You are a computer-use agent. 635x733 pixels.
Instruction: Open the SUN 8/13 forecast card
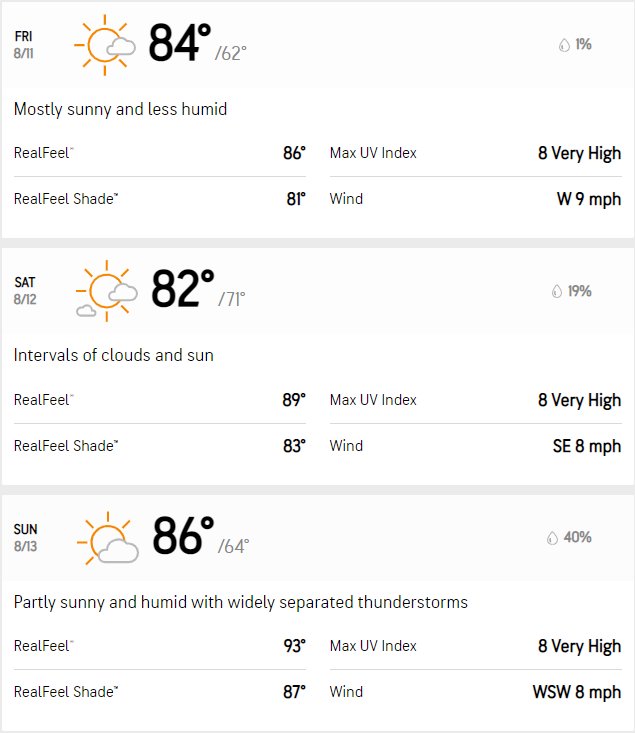(x=318, y=613)
